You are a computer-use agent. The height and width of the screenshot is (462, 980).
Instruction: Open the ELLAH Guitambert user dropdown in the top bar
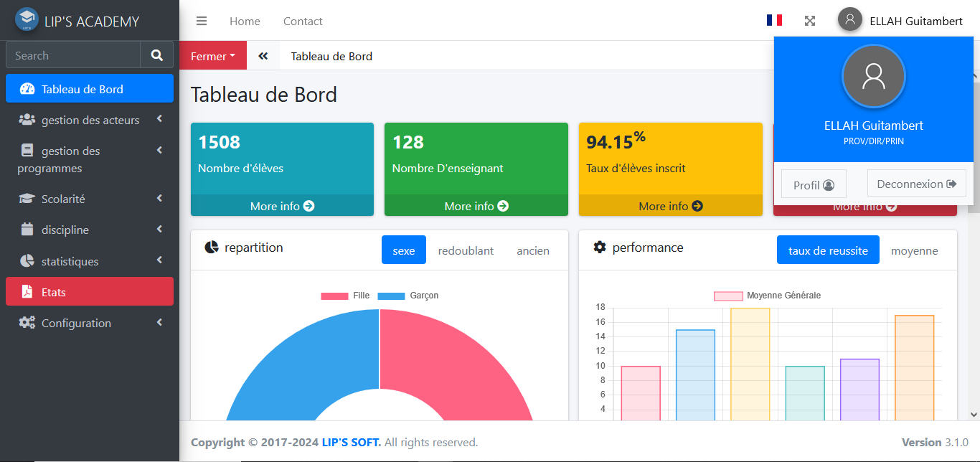point(916,21)
